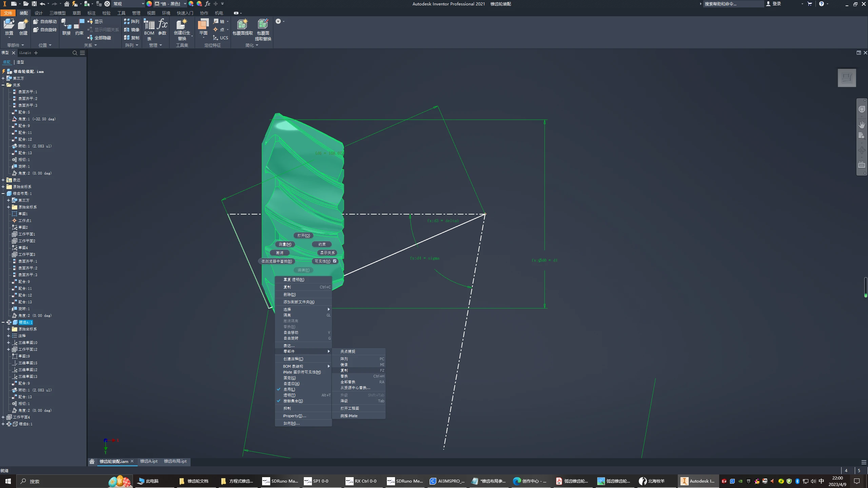Select the 自由移动 free move tool

pos(45,21)
